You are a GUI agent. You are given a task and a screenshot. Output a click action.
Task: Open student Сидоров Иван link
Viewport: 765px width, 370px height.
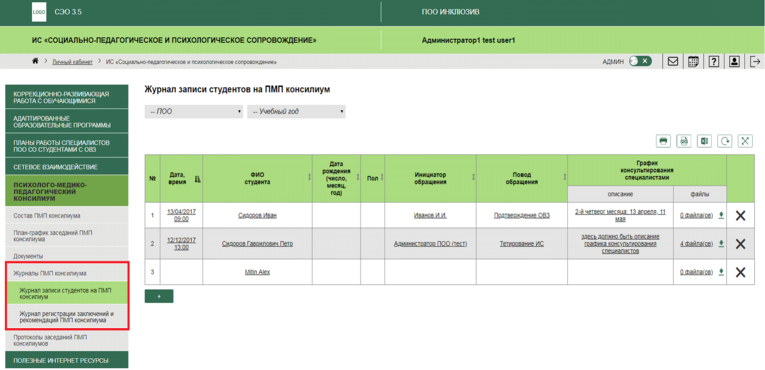[257, 215]
